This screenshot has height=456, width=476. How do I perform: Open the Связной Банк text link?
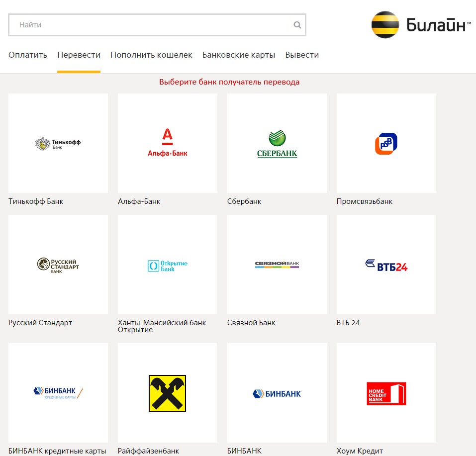tap(251, 323)
